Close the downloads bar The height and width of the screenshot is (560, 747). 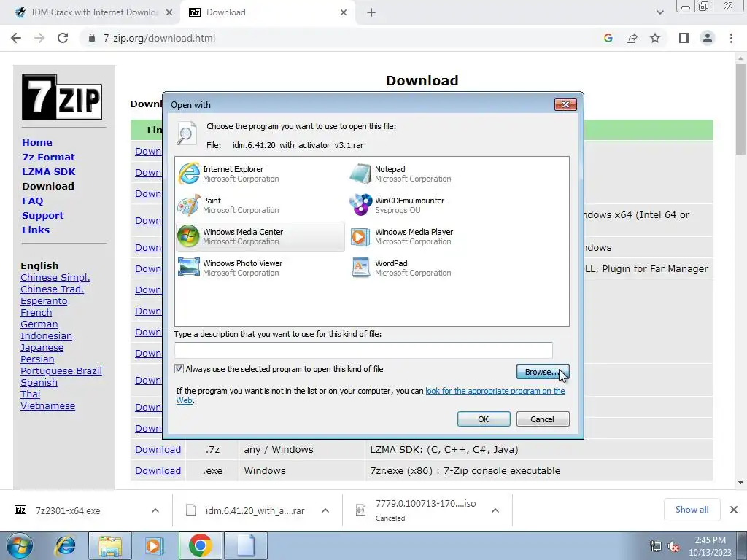point(734,510)
